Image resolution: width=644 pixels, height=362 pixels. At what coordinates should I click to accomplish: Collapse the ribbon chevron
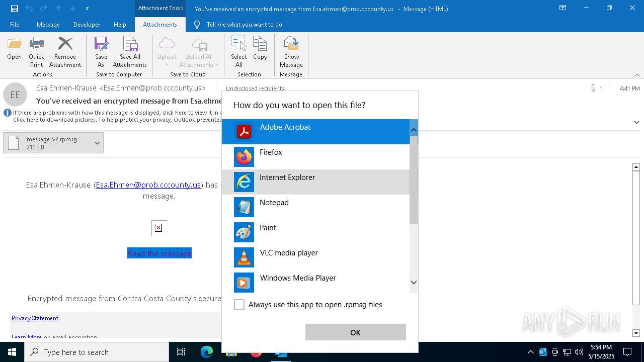[637, 75]
